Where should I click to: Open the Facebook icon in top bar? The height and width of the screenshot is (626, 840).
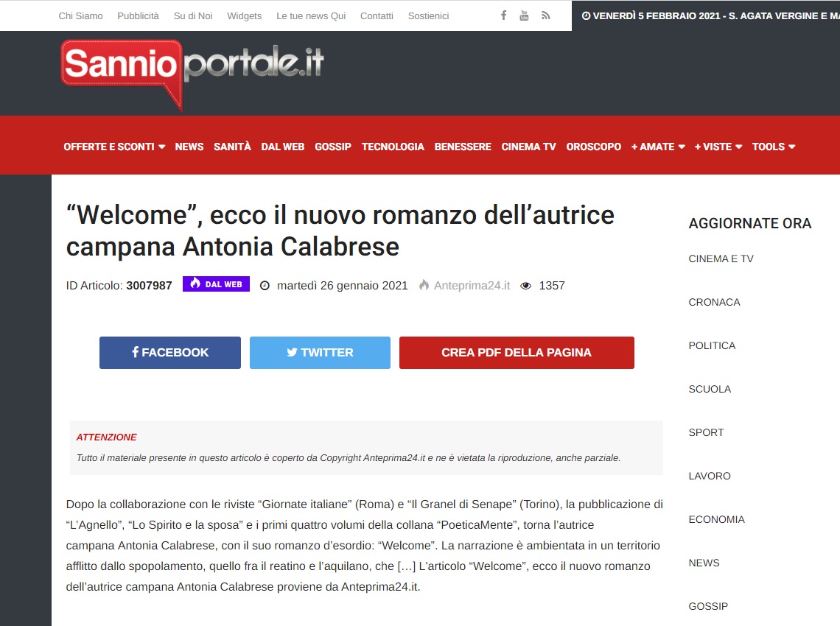tap(503, 15)
